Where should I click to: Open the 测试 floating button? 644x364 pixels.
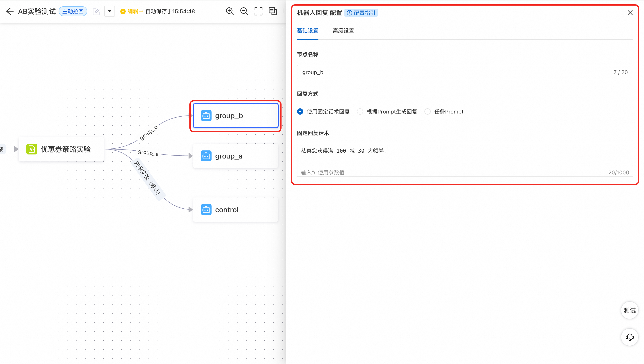click(x=629, y=310)
